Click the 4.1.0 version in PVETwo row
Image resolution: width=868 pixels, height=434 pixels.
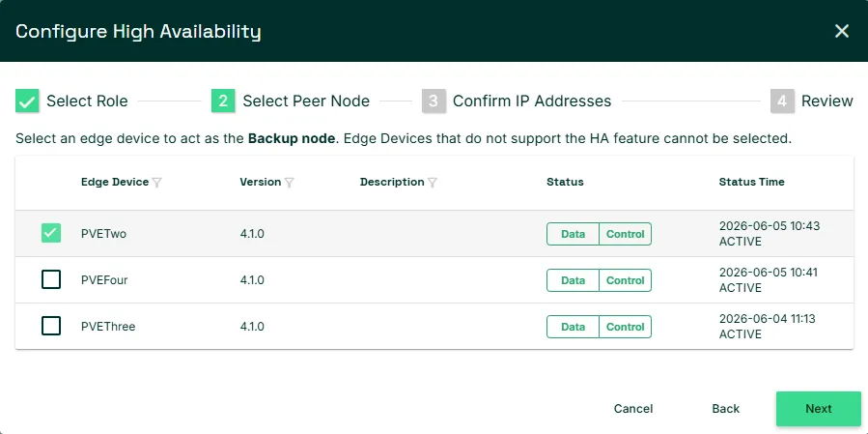point(252,234)
